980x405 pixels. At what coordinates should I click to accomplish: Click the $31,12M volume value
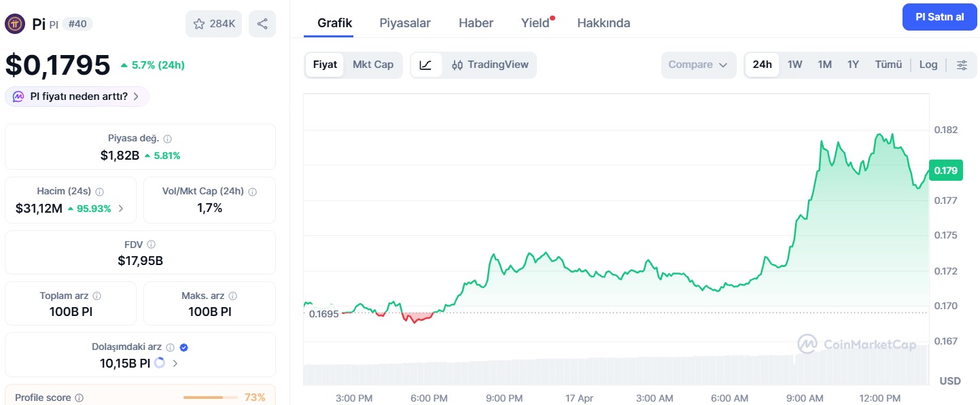(x=39, y=209)
